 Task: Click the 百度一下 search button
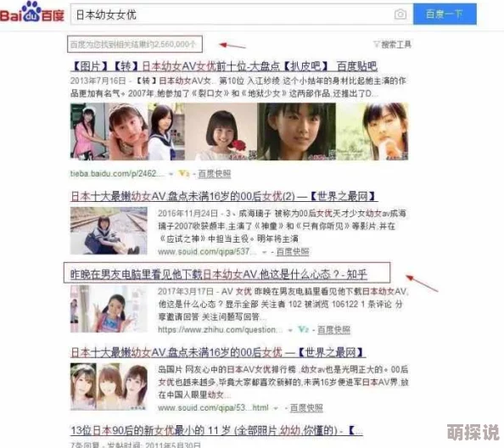click(x=445, y=14)
